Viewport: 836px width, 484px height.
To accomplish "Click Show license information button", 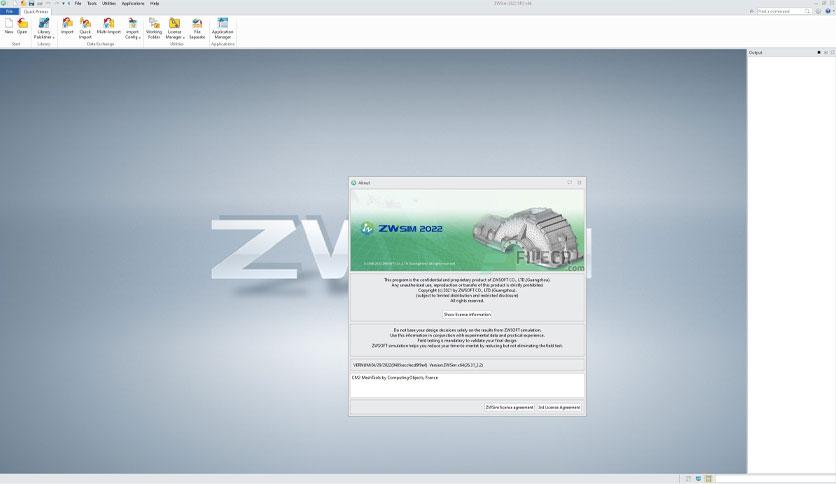I will point(467,314).
